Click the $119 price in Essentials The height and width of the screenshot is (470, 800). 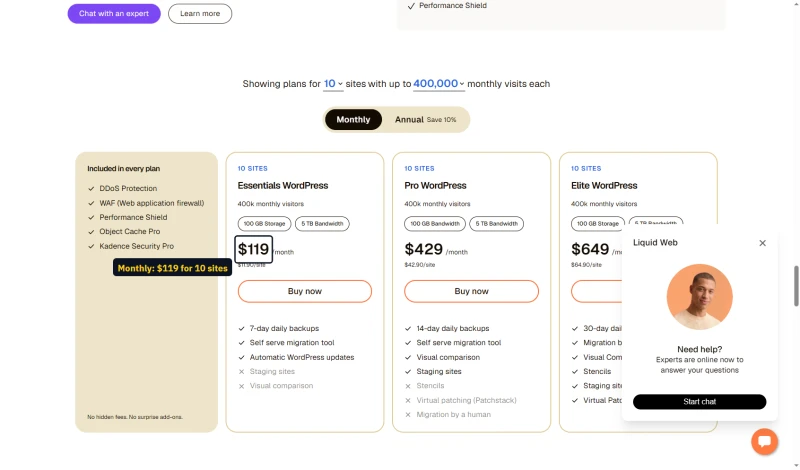254,249
